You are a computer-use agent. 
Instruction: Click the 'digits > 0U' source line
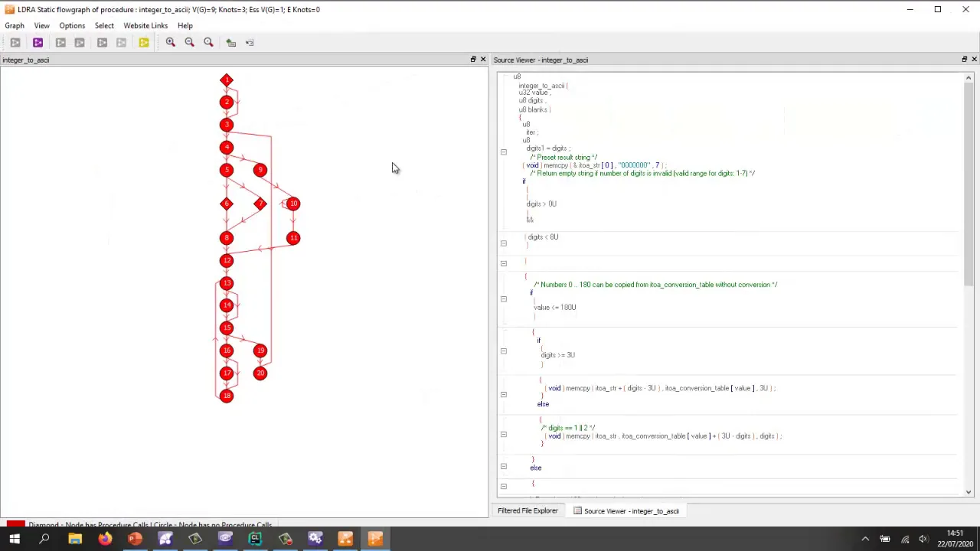coord(541,204)
